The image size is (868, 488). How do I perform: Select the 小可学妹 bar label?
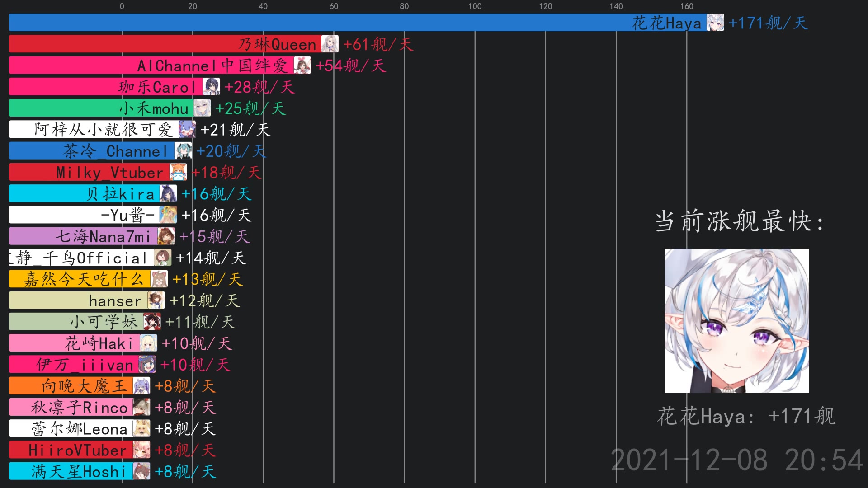(104, 322)
